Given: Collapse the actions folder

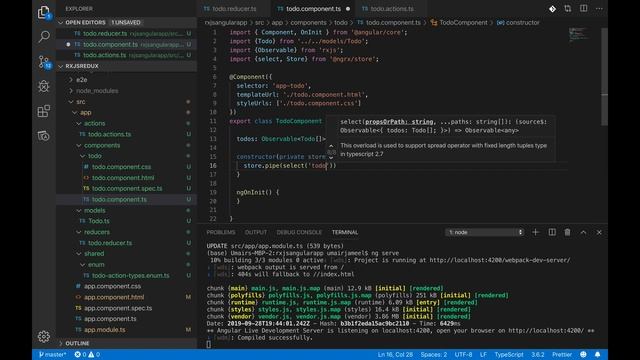Looking at the screenshot, I should pyautogui.click(x=79, y=123).
